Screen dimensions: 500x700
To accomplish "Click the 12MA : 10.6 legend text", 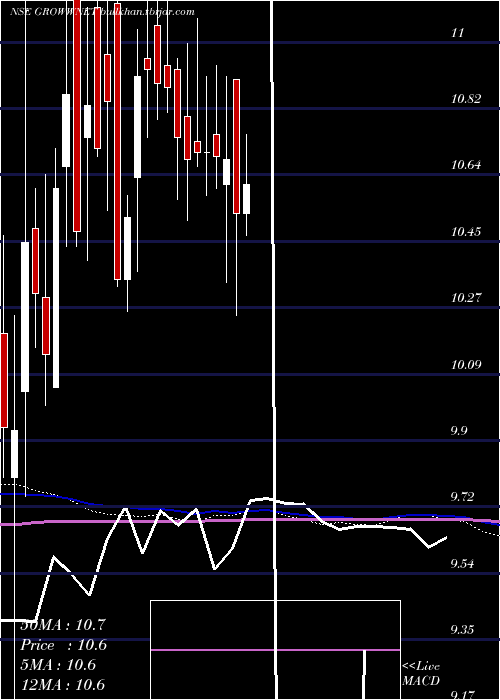I will coord(63,684).
